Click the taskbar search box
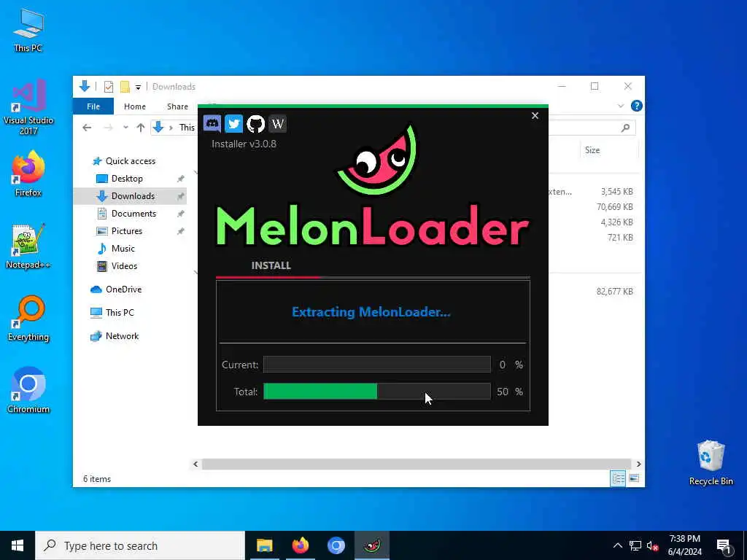The height and width of the screenshot is (560, 747). (x=140, y=545)
